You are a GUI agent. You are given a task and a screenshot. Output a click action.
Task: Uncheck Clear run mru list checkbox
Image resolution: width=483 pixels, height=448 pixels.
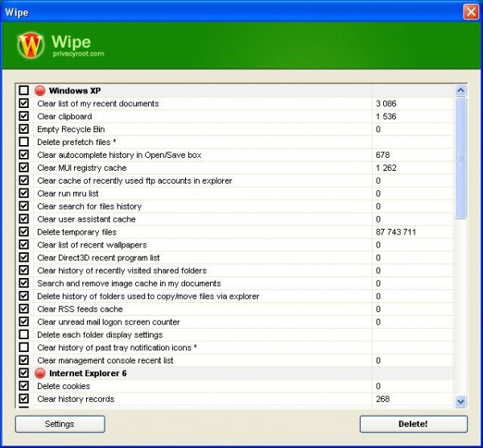tap(23, 193)
